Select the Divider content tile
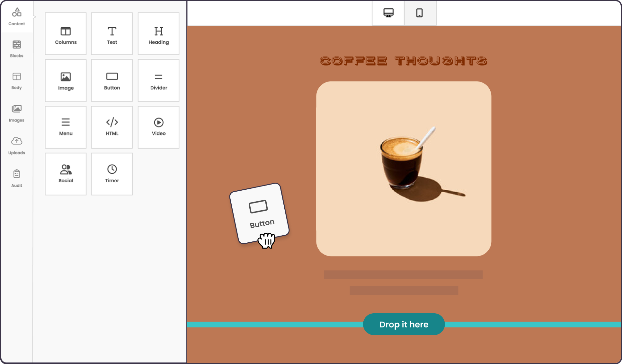 point(159,81)
